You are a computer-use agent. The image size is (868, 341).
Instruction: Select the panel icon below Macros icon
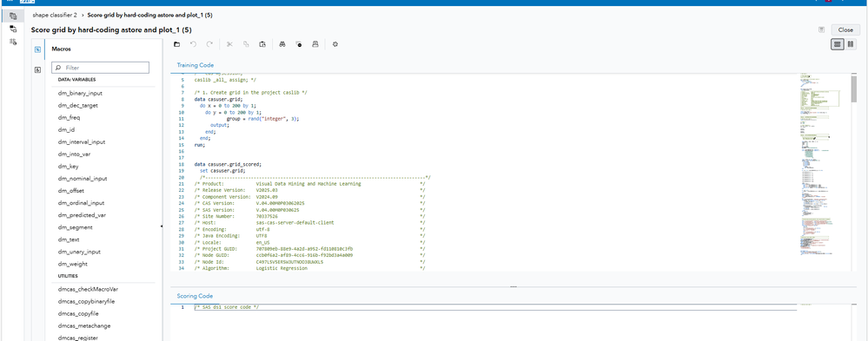(37, 69)
